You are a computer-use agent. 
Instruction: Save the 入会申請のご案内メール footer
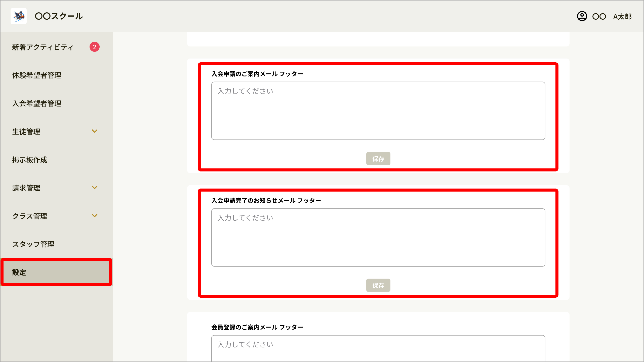(x=378, y=159)
